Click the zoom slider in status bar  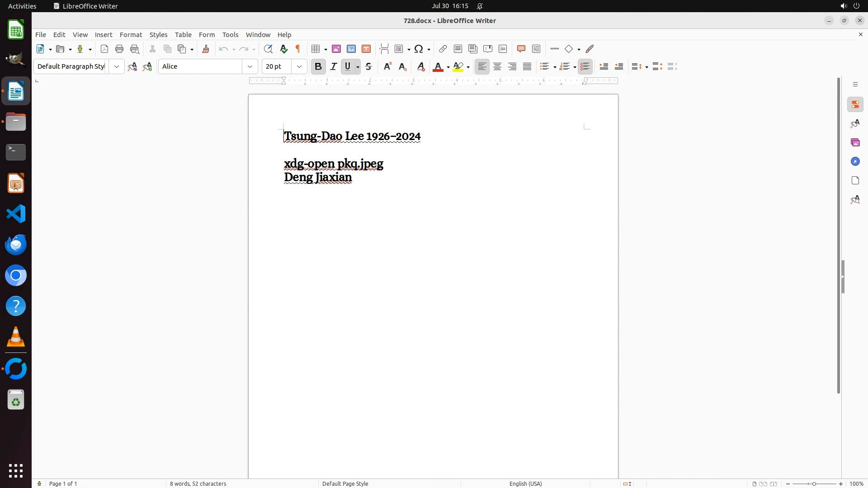814,483
